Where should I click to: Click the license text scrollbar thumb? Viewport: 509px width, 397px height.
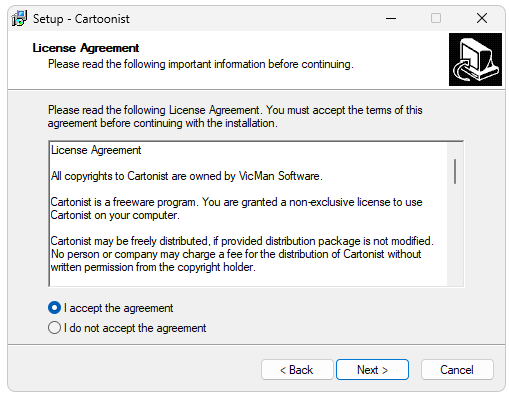tap(455, 171)
